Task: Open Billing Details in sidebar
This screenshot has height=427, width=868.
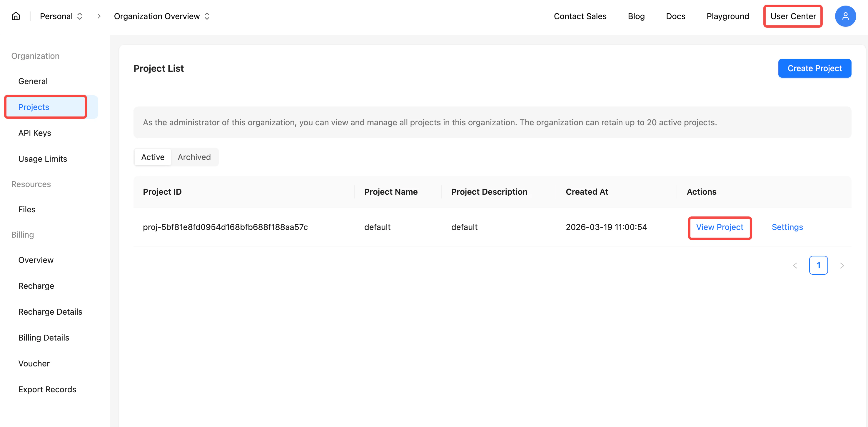Action: (44, 338)
